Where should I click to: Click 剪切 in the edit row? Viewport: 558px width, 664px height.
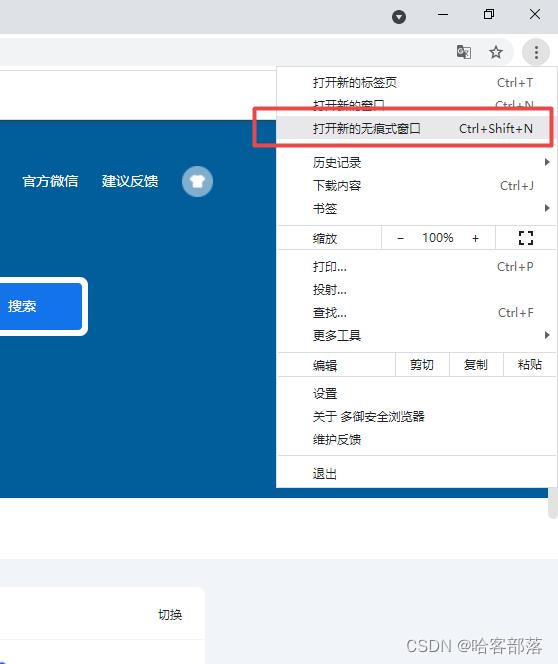pyautogui.click(x=422, y=365)
